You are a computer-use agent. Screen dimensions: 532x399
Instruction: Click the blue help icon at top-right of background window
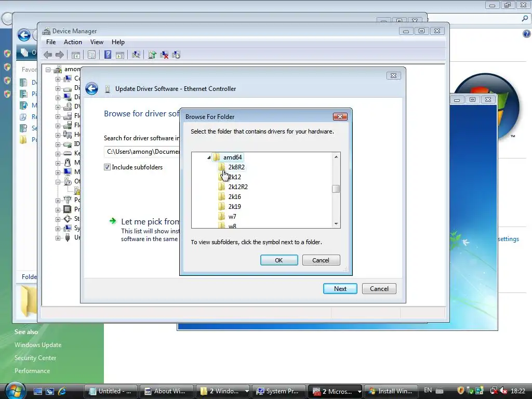[x=526, y=34]
